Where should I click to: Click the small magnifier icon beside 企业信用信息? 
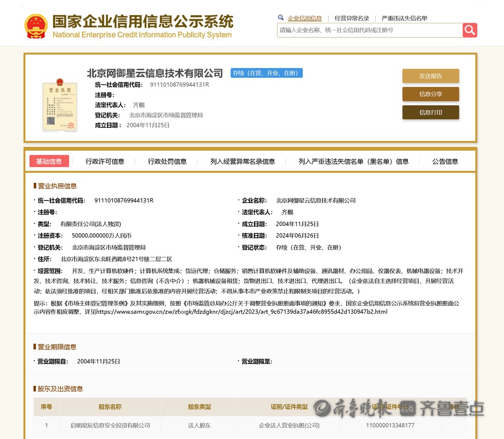point(281,18)
